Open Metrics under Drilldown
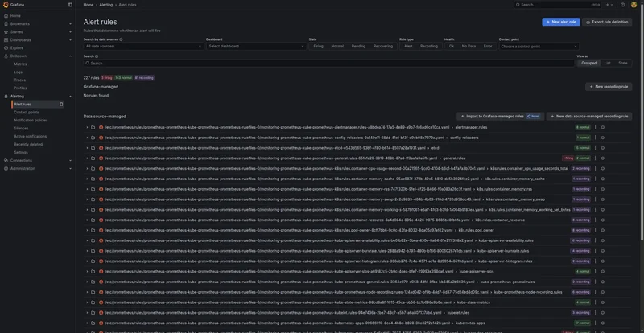 tap(20, 64)
